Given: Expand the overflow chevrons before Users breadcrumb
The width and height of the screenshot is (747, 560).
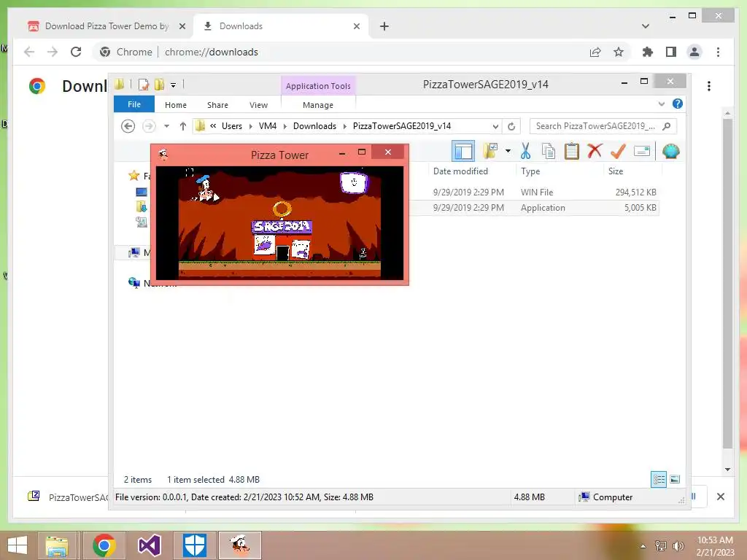Looking at the screenshot, I should [213, 126].
